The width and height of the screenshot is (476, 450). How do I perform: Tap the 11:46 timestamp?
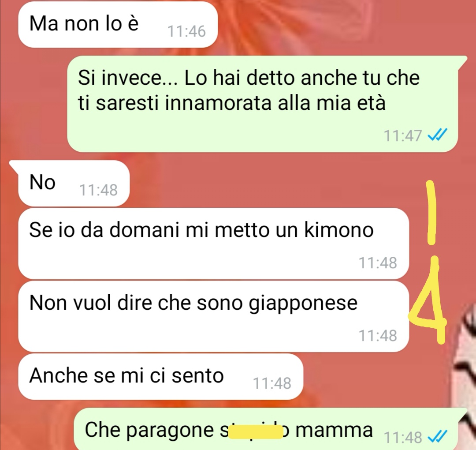[x=186, y=31]
